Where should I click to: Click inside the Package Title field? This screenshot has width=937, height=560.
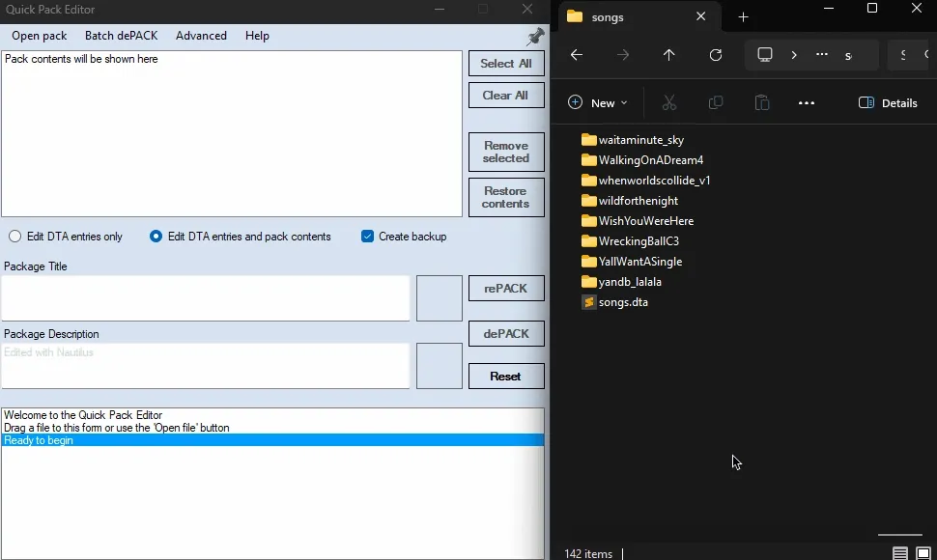pos(205,298)
